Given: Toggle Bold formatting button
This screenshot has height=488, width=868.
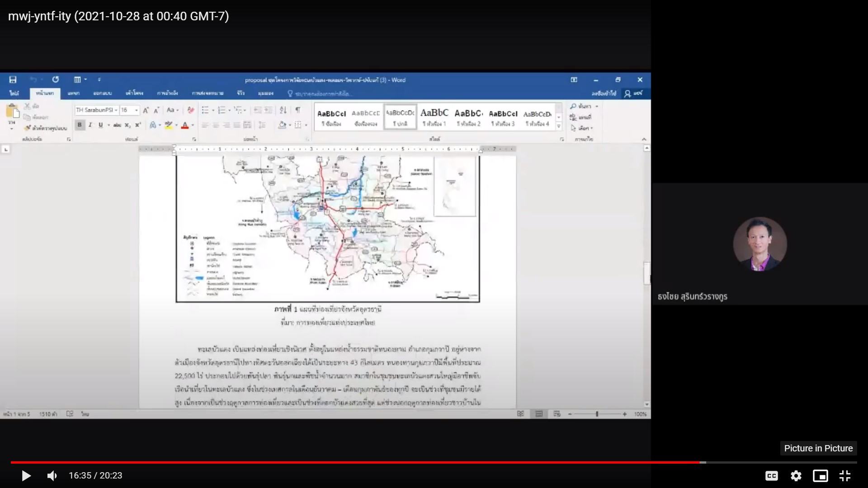Looking at the screenshot, I should coord(80,125).
